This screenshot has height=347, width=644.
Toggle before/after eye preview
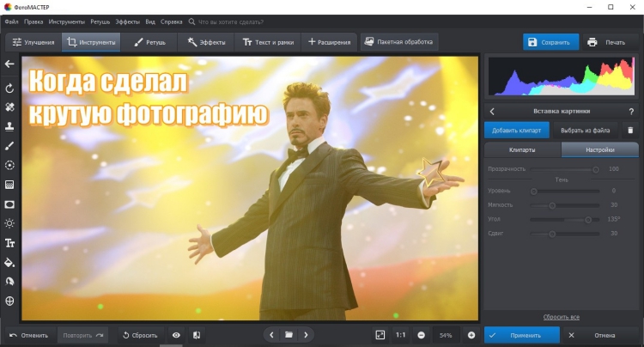point(176,335)
